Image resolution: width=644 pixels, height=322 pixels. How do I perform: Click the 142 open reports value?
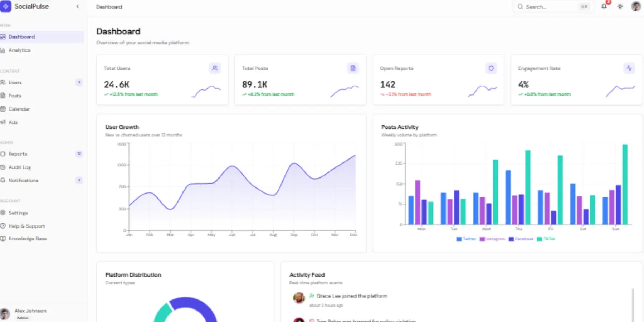click(387, 84)
